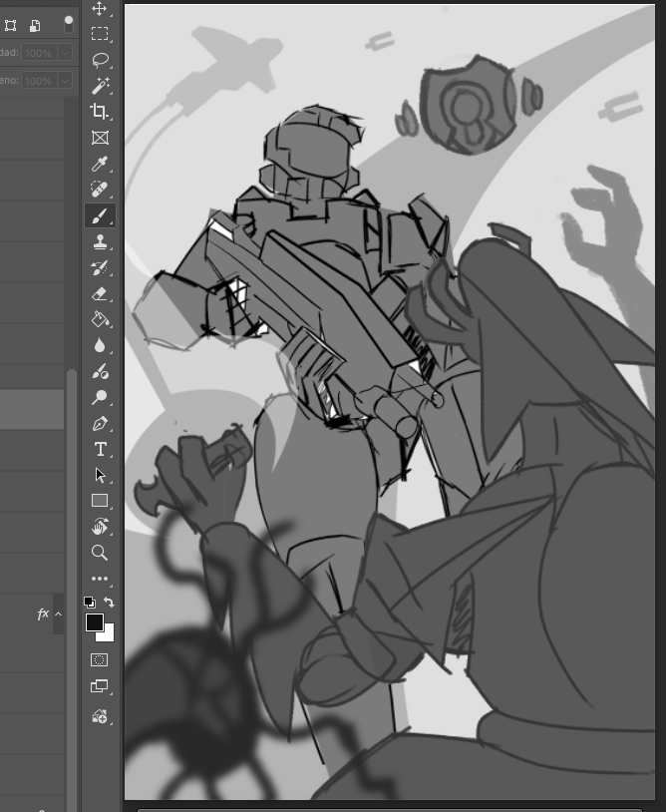Image resolution: width=666 pixels, height=812 pixels.
Task: Click the generate image icon below screen mode
Action: click(x=100, y=716)
